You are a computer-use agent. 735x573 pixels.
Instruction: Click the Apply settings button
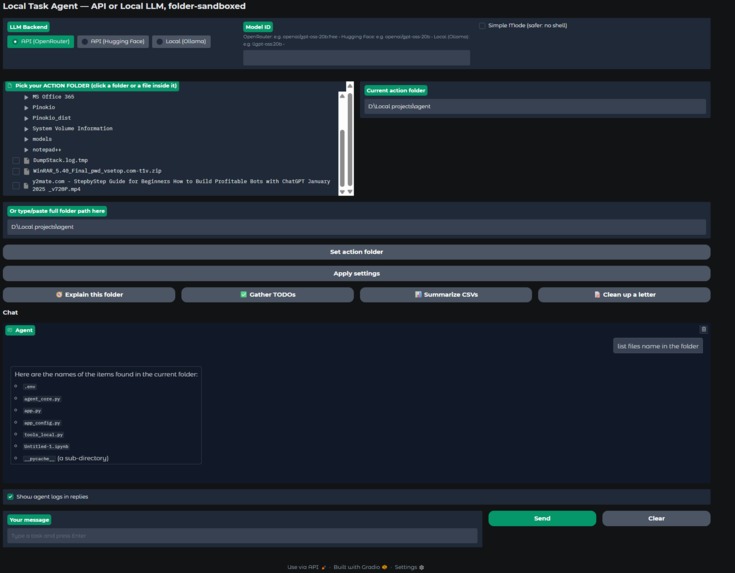coord(356,273)
